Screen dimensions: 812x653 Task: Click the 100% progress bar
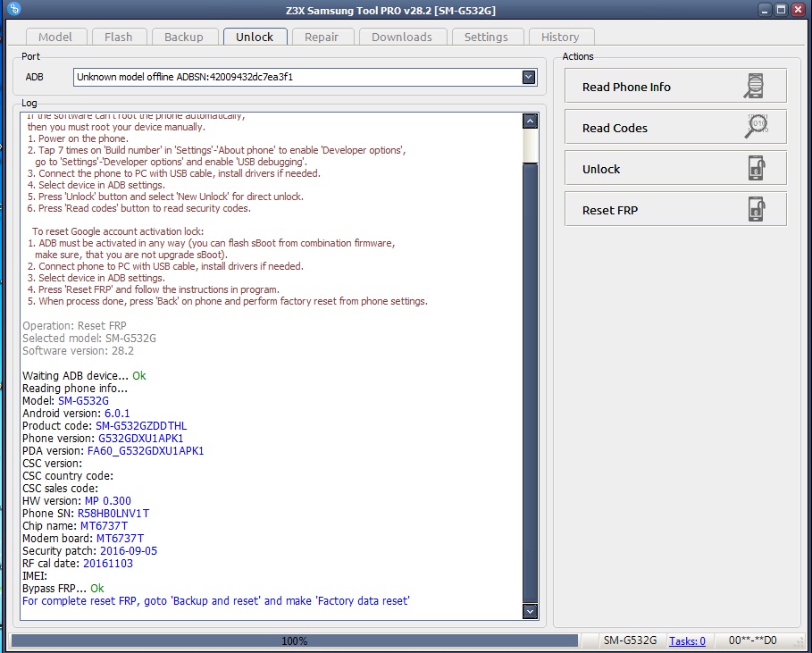tap(294, 641)
